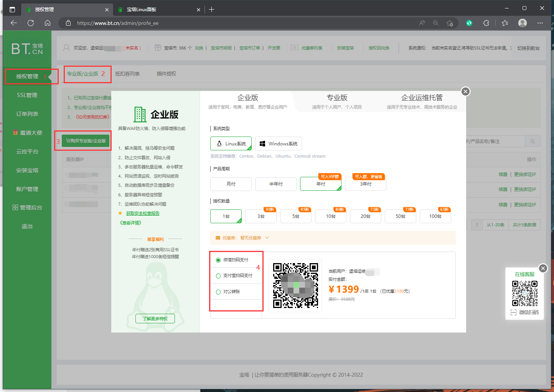Close the 授权管理 browser tab

[107, 10]
